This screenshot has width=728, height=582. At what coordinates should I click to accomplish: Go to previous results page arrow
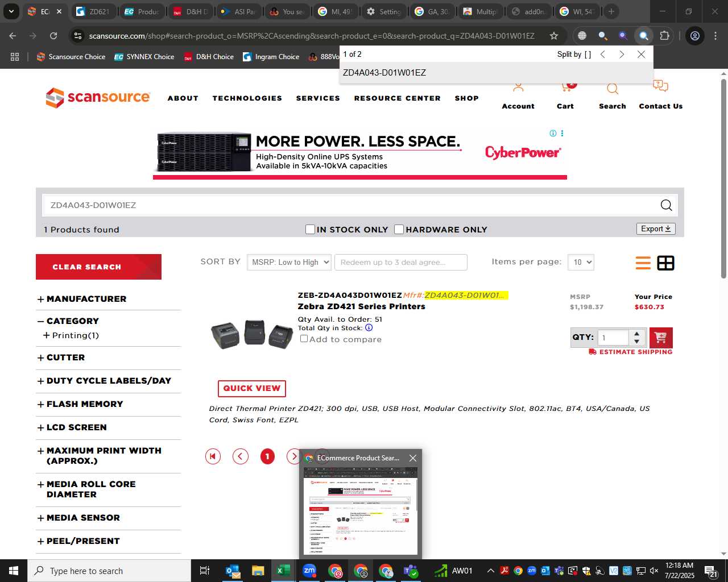[x=241, y=456]
